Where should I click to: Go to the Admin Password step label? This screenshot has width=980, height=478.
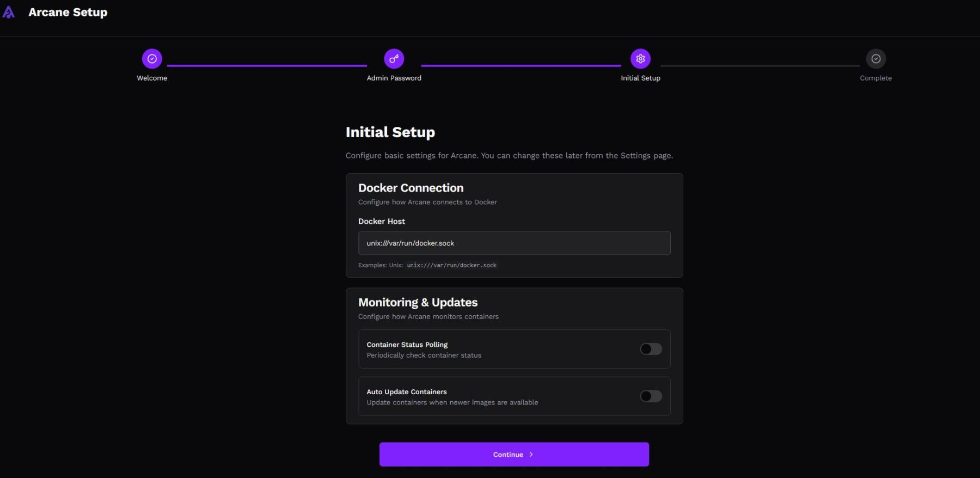tap(394, 78)
